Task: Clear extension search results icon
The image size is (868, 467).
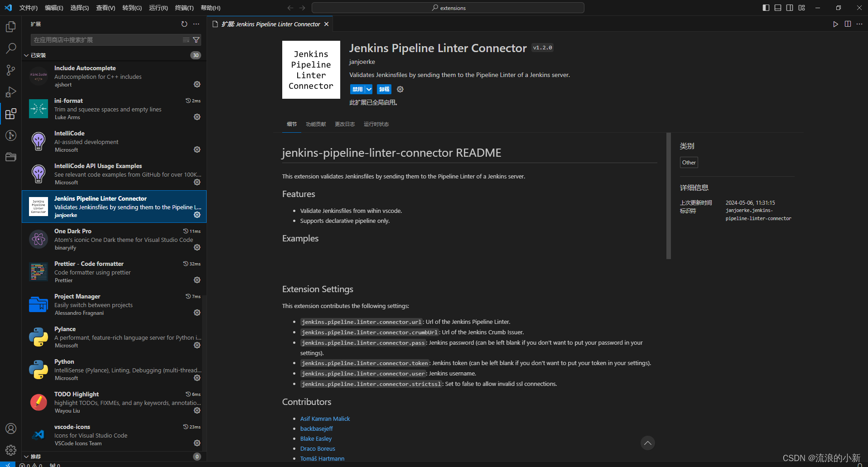Action: [x=186, y=40]
